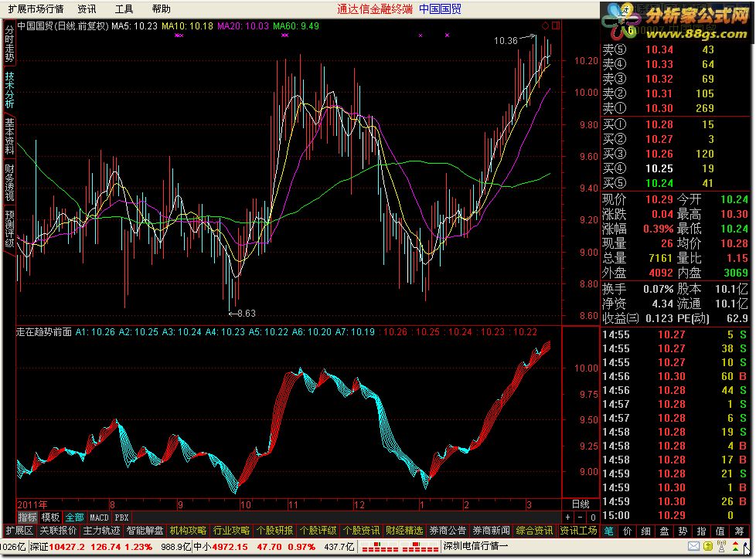The width and height of the screenshot is (756, 560).
Task: Click 买① bid price 10.28
Action: tap(659, 124)
